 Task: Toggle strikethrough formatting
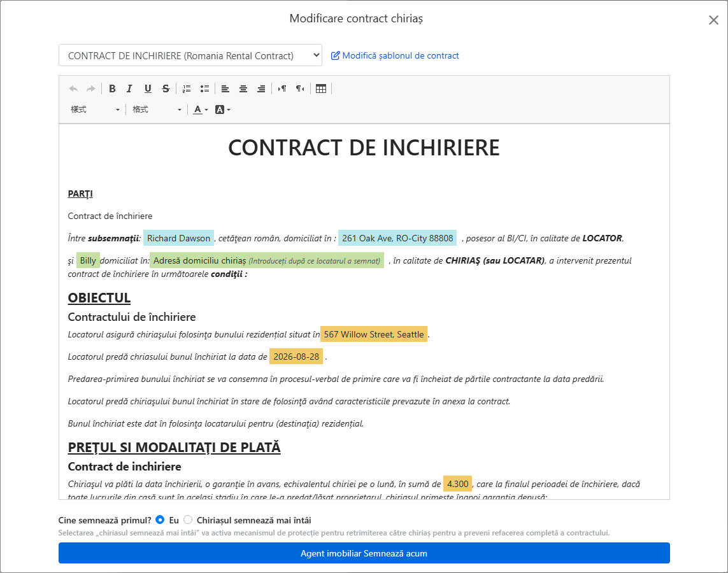pos(166,88)
